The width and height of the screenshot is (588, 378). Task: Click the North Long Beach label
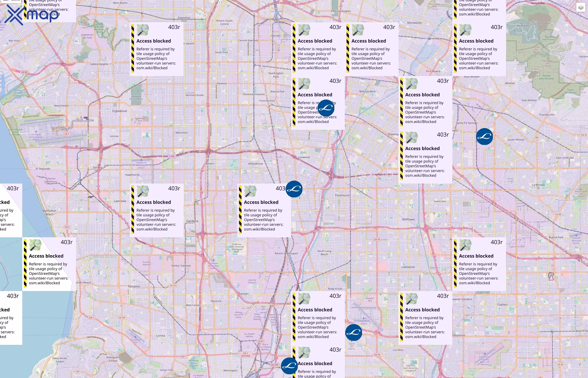(x=324, y=253)
